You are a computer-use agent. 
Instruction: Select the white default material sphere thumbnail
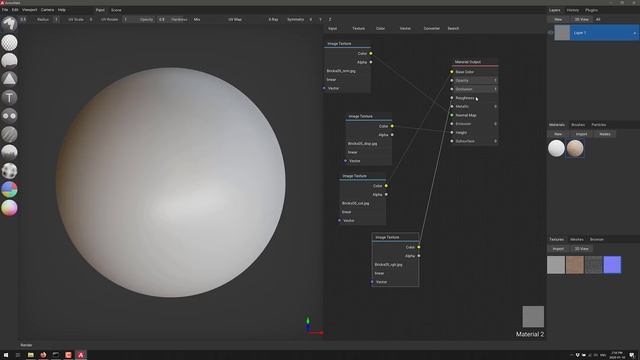coord(556,148)
